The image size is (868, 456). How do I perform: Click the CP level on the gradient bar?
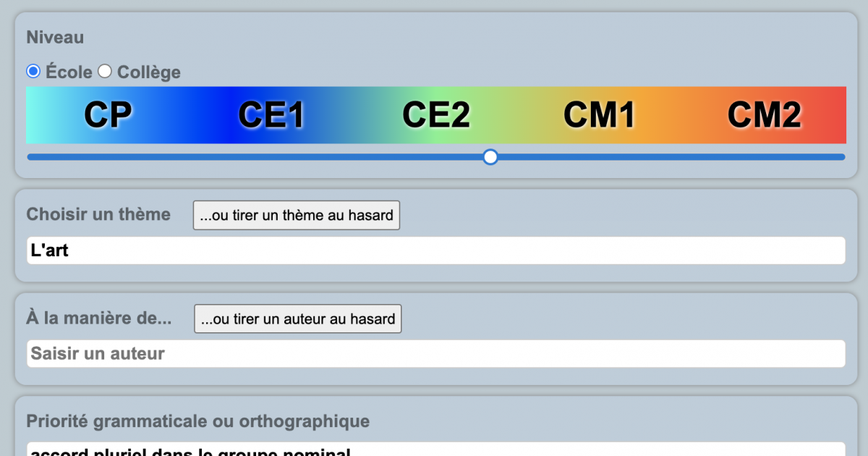108,115
